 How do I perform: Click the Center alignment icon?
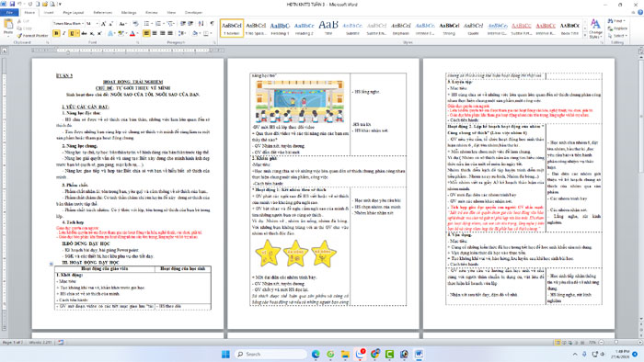coord(155,33)
